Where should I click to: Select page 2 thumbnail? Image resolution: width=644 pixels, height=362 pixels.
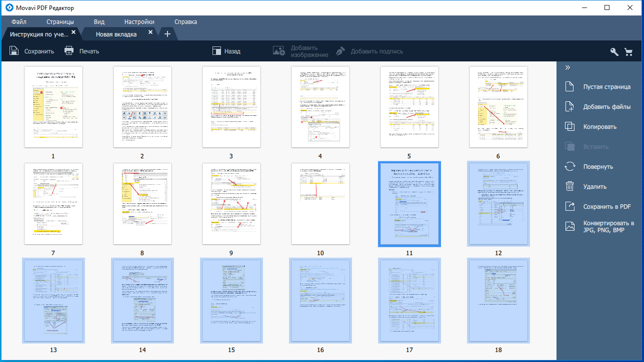coord(142,107)
